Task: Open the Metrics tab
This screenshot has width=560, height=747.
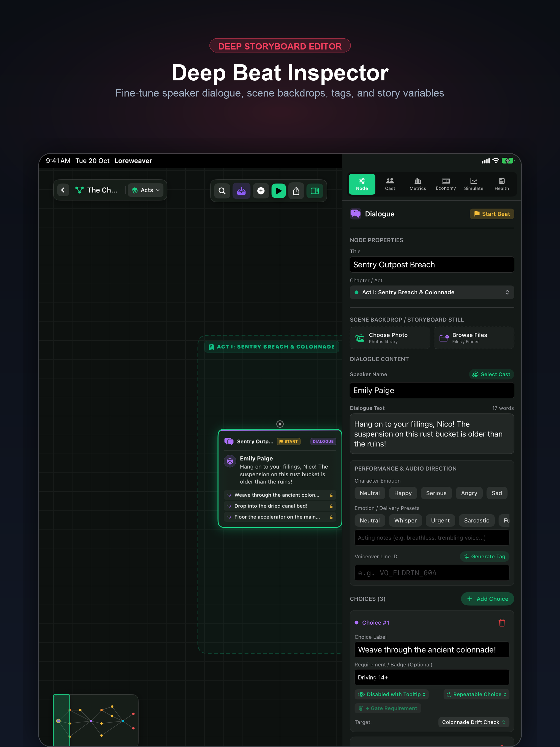Action: click(x=418, y=184)
